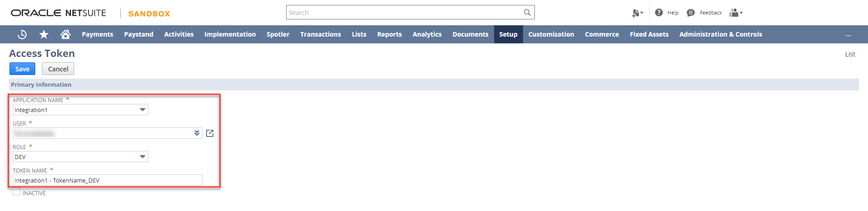Open the Customization menu
The height and width of the screenshot is (211, 868).
click(x=551, y=34)
